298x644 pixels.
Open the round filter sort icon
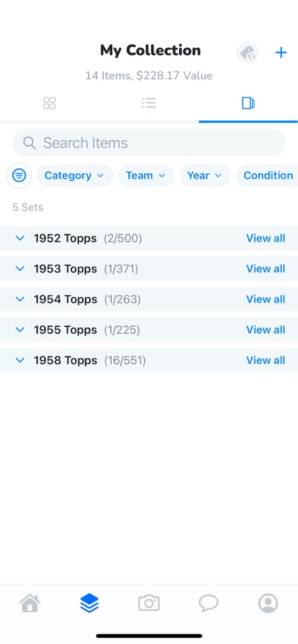19,176
